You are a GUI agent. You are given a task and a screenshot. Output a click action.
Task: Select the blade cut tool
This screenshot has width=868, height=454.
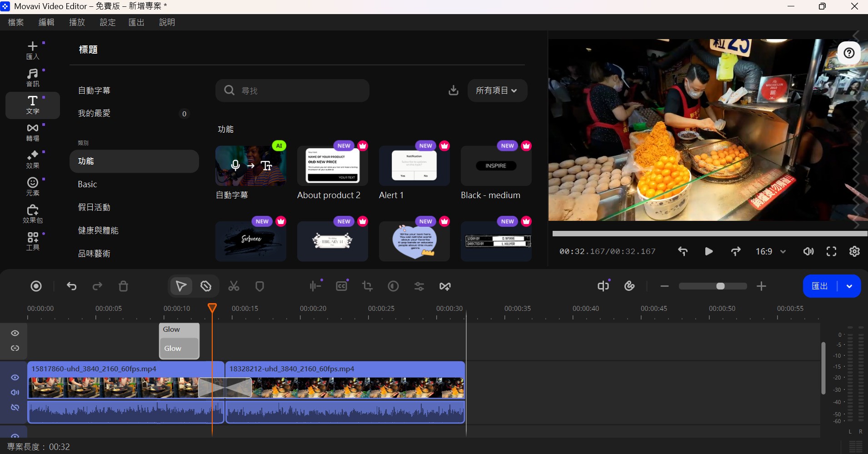(x=206, y=286)
